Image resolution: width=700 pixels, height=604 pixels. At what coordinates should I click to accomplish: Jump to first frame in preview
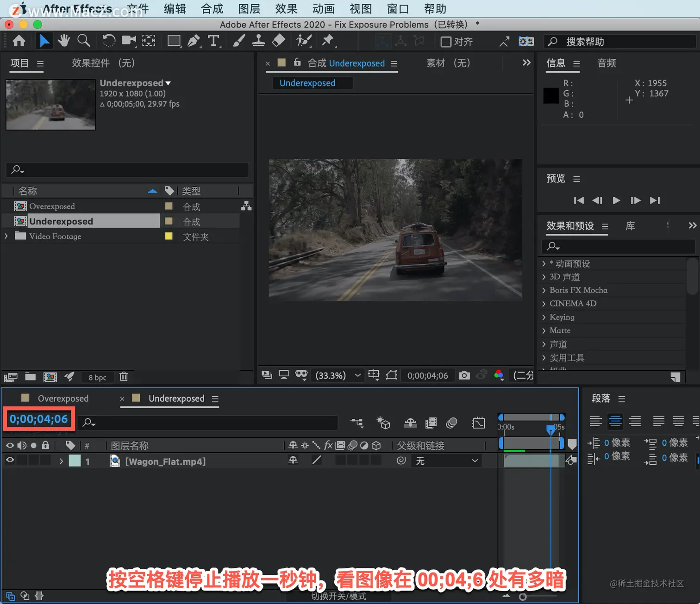(579, 200)
